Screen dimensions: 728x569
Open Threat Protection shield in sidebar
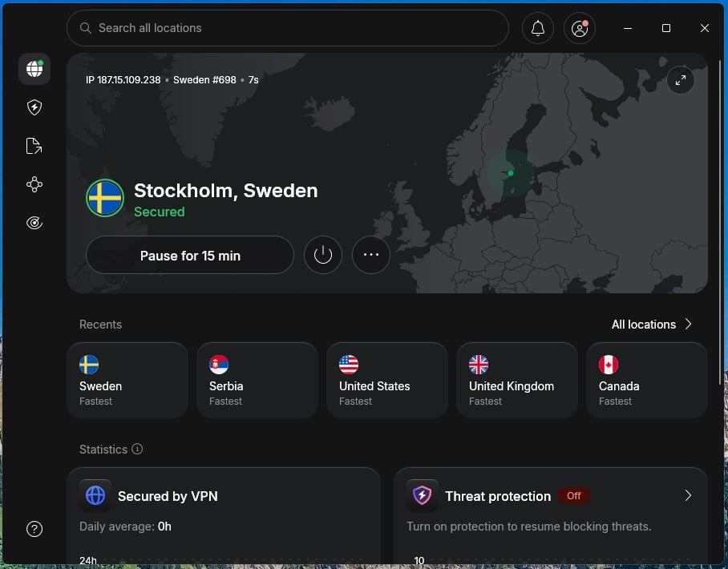click(34, 107)
